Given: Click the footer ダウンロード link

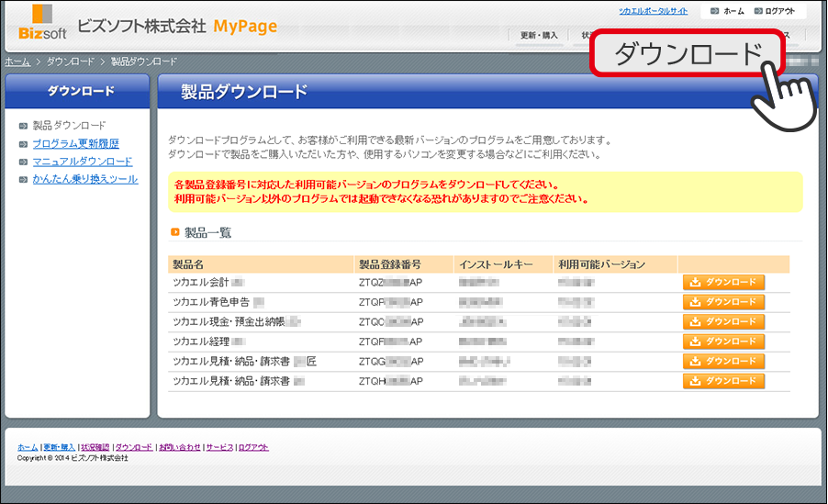Looking at the screenshot, I should 134,447.
